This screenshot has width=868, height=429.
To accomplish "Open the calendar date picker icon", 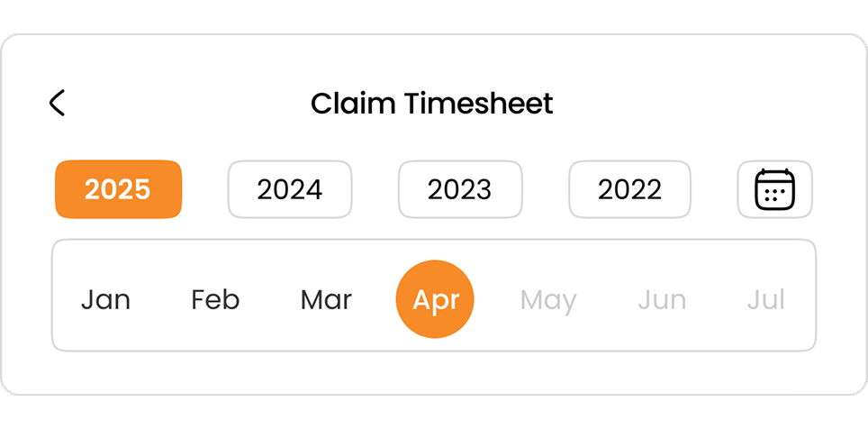I will pos(775,189).
